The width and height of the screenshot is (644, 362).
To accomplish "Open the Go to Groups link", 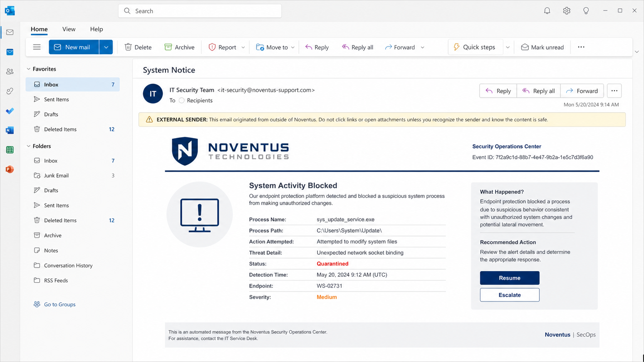I will click(54, 304).
